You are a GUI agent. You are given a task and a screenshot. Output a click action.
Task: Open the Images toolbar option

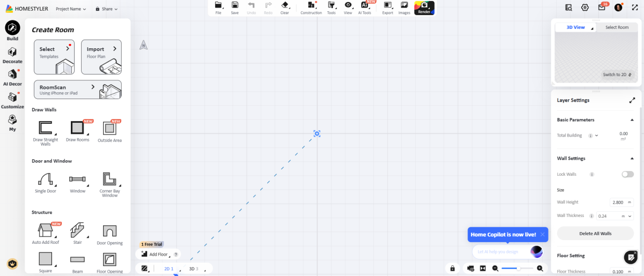(x=404, y=8)
